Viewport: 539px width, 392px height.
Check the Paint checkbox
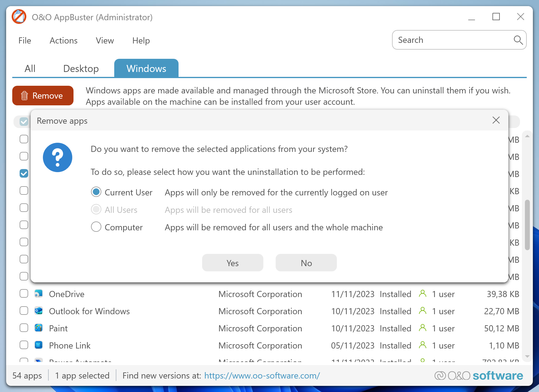pyautogui.click(x=24, y=328)
